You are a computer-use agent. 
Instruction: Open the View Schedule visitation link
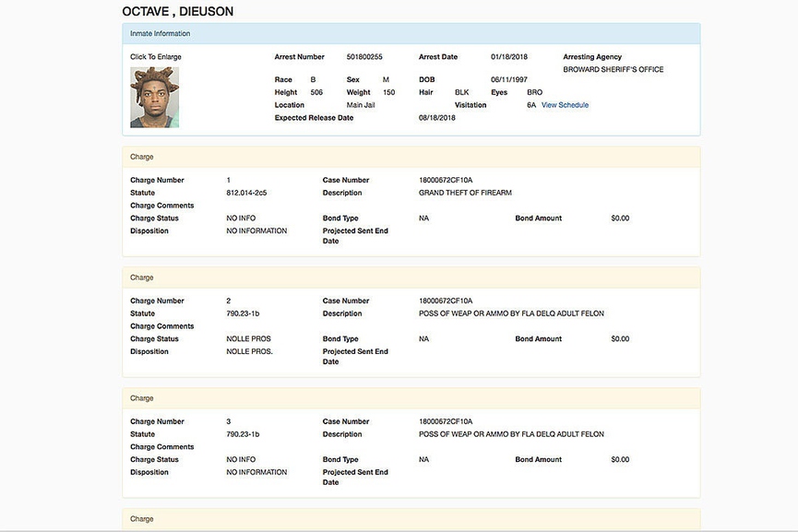pyautogui.click(x=565, y=105)
